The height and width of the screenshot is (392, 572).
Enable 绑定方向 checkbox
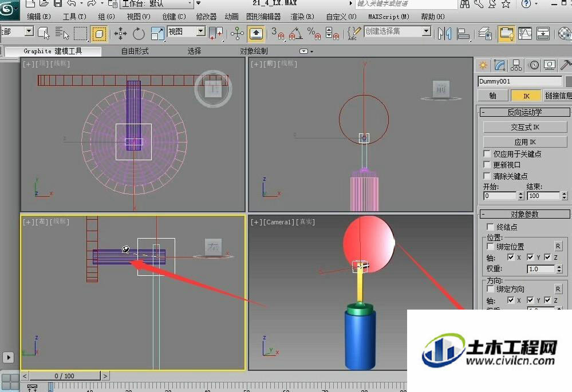(490, 289)
